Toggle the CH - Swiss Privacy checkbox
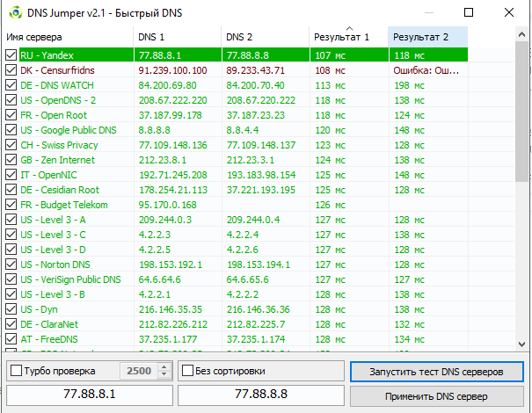The width and height of the screenshot is (532, 413). point(11,144)
